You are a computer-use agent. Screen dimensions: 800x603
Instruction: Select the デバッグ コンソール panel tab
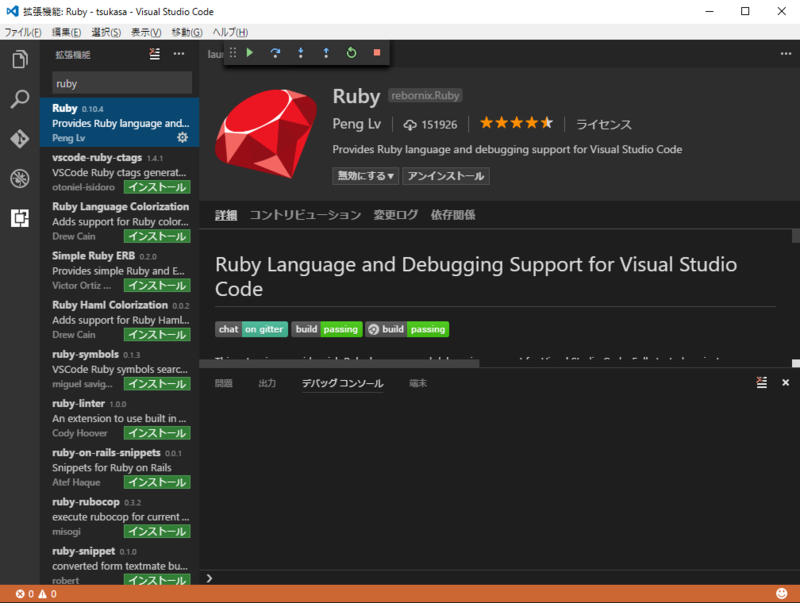pyautogui.click(x=342, y=383)
